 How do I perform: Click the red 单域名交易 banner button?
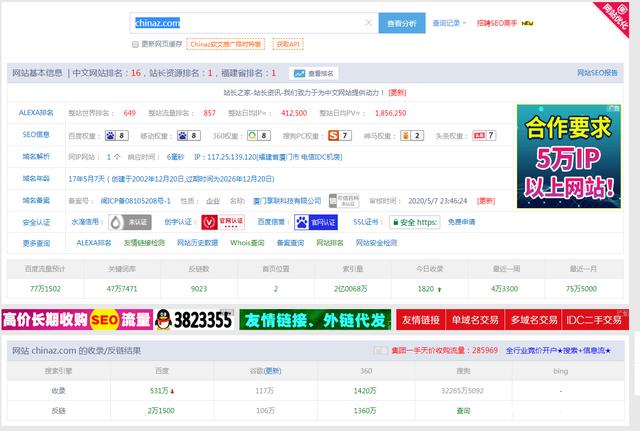(x=475, y=320)
